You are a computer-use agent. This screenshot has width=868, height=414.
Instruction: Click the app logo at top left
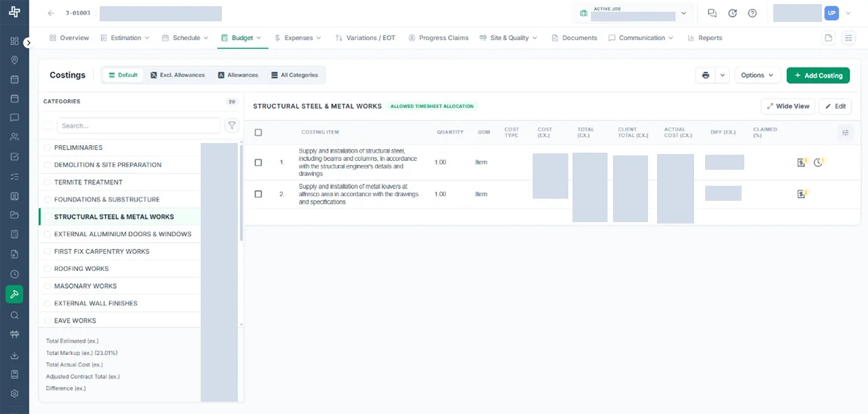(14, 12)
